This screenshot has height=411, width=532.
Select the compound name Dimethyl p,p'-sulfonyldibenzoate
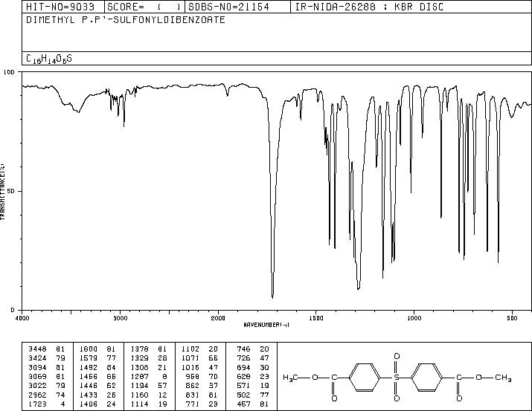point(126,19)
